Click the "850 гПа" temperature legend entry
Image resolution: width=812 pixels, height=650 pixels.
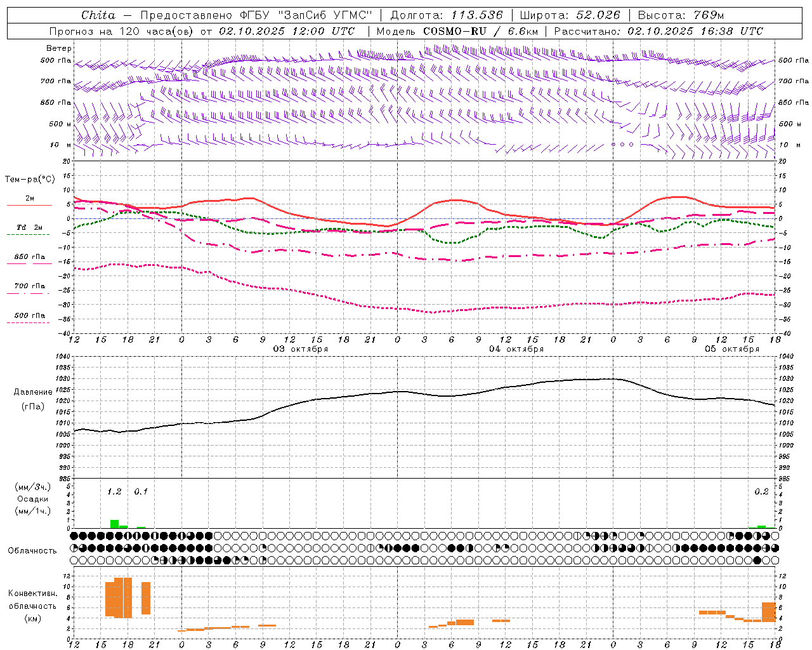(29, 257)
